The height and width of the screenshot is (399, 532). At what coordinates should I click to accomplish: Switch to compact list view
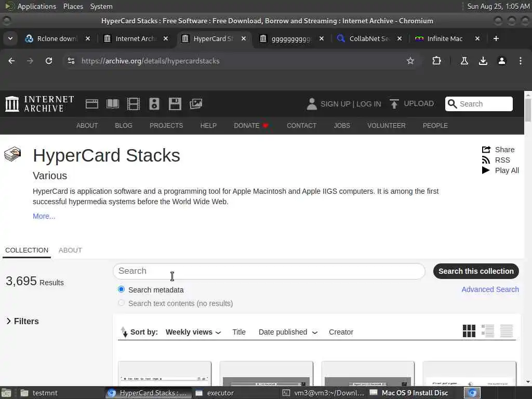pyautogui.click(x=506, y=331)
